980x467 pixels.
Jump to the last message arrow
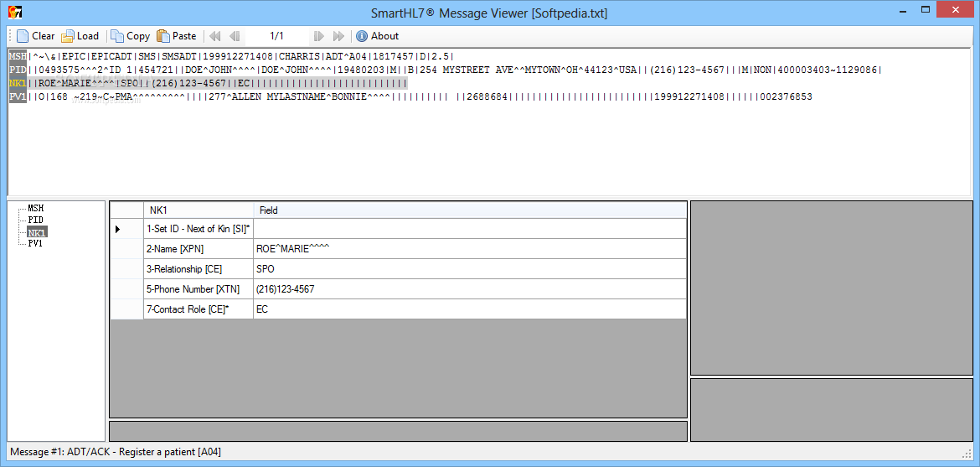click(338, 36)
